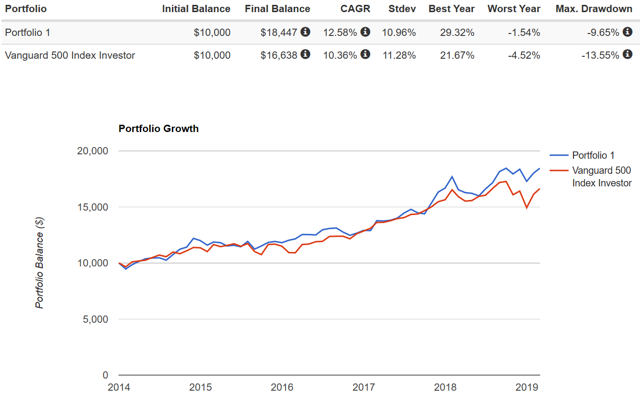This screenshot has width=640, height=398.
Task: Click the Portfolio Growth chart title
Action: [x=158, y=129]
